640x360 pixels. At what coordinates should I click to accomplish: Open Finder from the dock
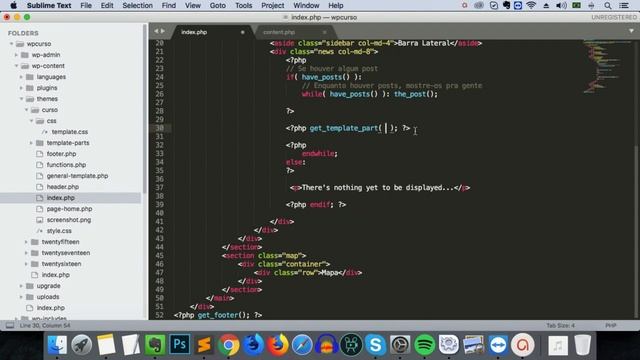pos(58,344)
